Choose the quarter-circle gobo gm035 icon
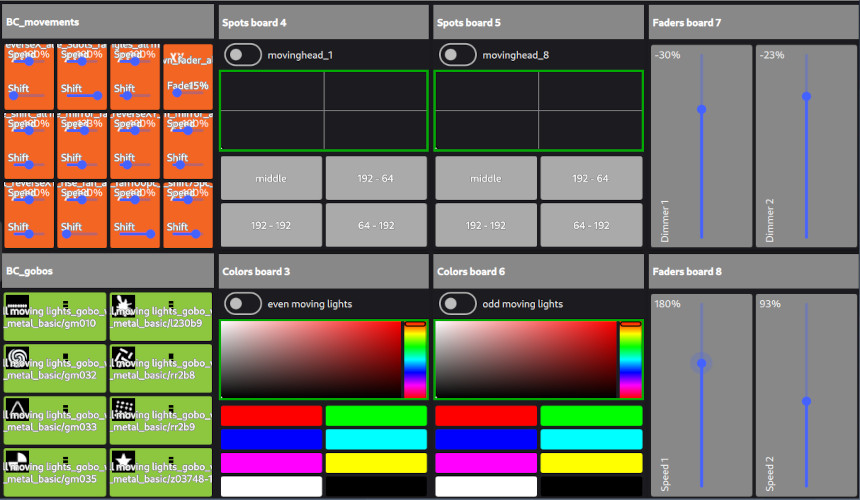This screenshot has height=500, width=860. [17, 460]
